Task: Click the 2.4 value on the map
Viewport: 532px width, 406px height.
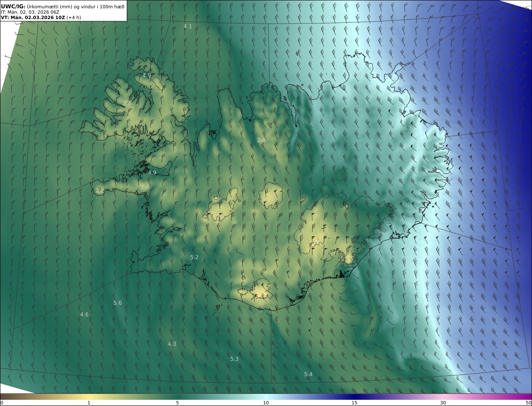Action: (x=145, y=188)
